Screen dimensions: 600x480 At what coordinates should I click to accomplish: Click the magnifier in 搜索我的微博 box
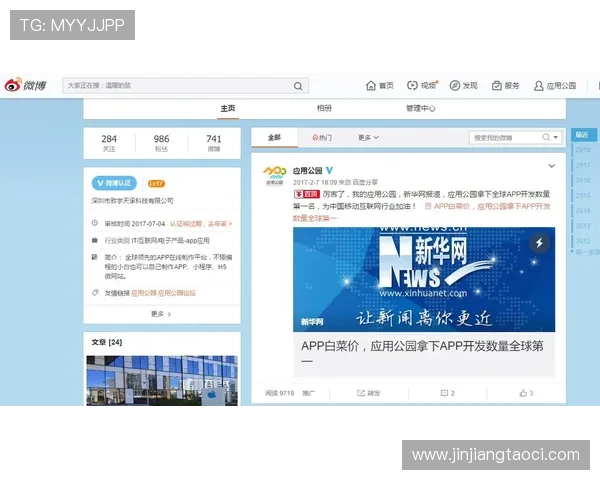[x=546, y=137]
